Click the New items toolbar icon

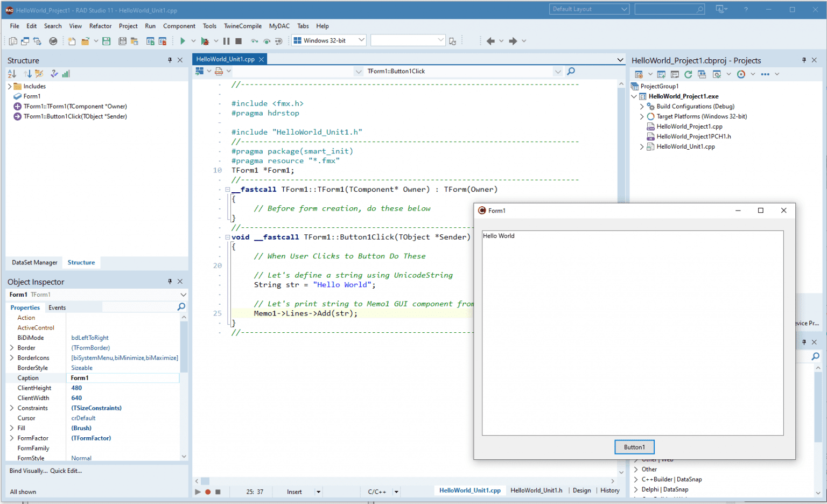(72, 41)
